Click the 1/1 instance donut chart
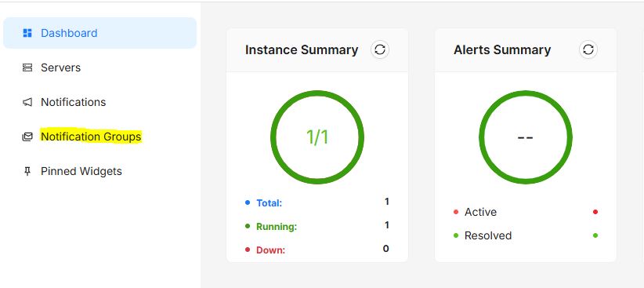The image size is (644, 288). (x=317, y=137)
